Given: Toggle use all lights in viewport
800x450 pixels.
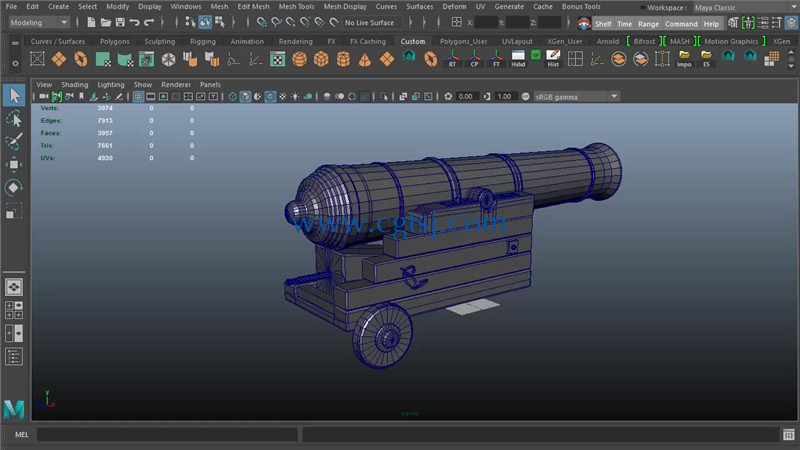Looking at the screenshot, I should pos(295,96).
